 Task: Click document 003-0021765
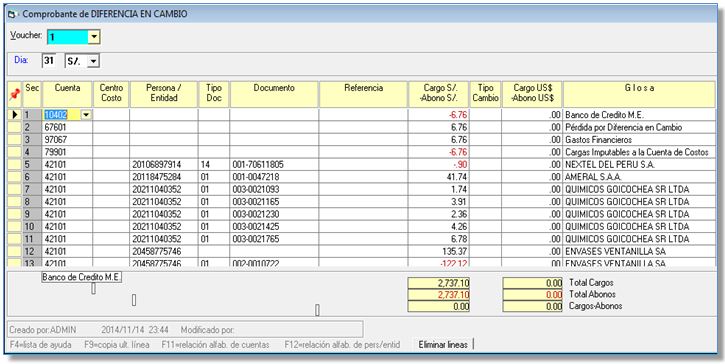coord(274,240)
